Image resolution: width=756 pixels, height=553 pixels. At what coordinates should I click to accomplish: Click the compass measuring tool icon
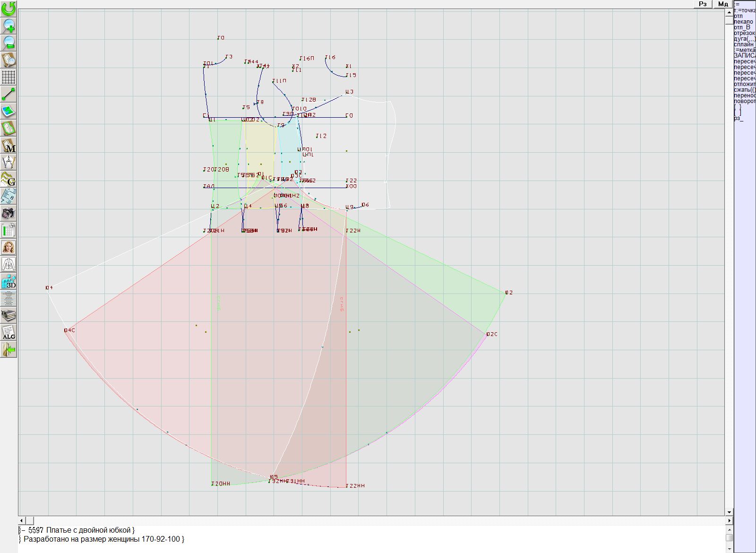pyautogui.click(x=9, y=162)
